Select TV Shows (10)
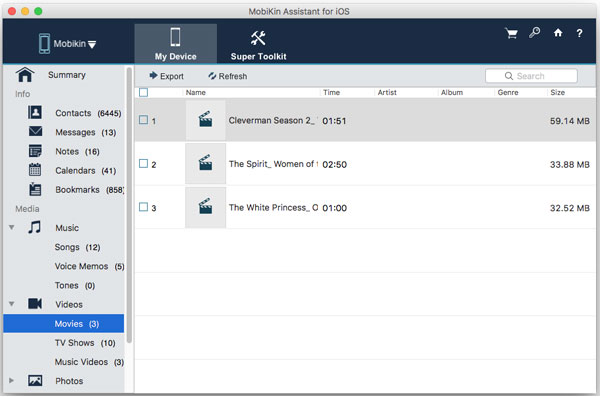The width and height of the screenshot is (600, 397). pos(85,343)
